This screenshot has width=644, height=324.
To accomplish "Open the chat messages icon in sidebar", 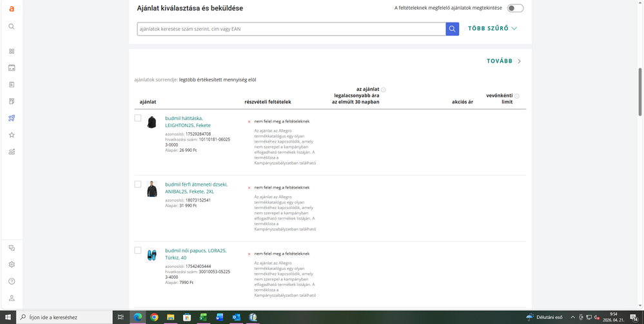I will click(12, 248).
